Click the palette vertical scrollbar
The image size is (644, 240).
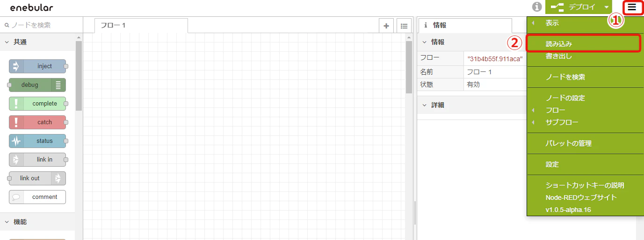point(79,75)
